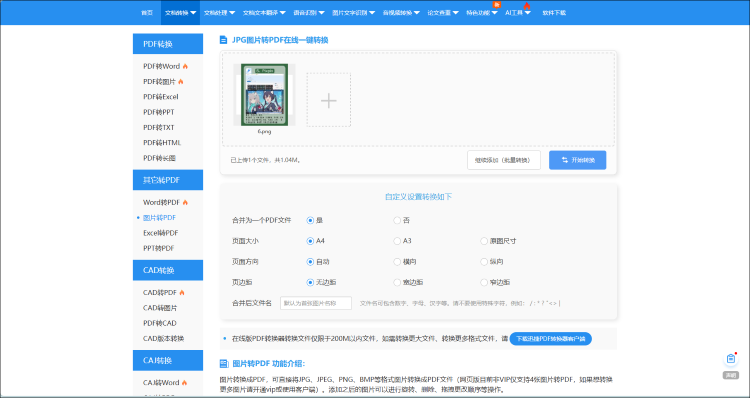Open CAD转图片 in the sidebar
Viewport: 750px width, 398px height.
click(160, 308)
